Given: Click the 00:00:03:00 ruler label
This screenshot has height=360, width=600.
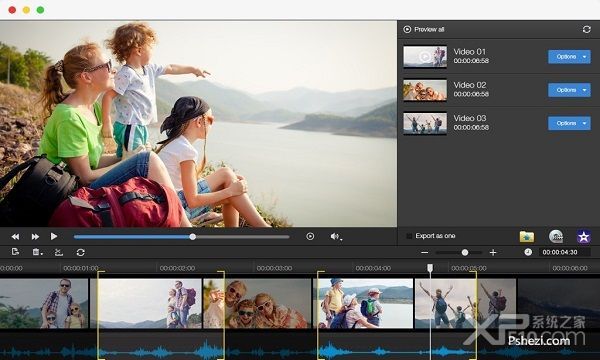Looking at the screenshot, I should 274,268.
